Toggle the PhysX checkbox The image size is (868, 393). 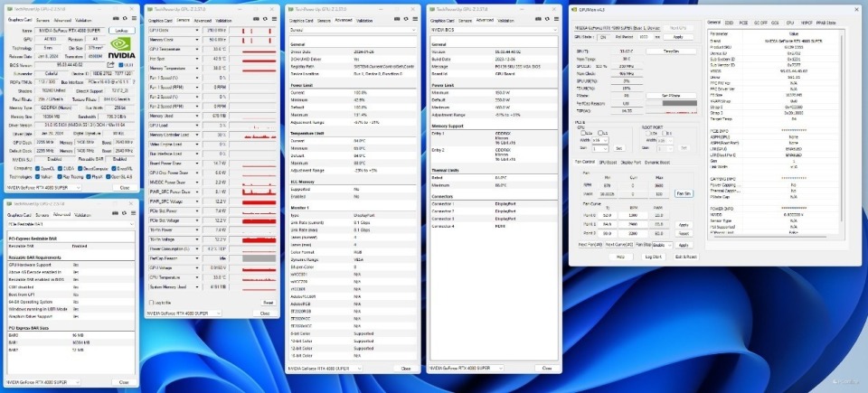(x=87, y=176)
